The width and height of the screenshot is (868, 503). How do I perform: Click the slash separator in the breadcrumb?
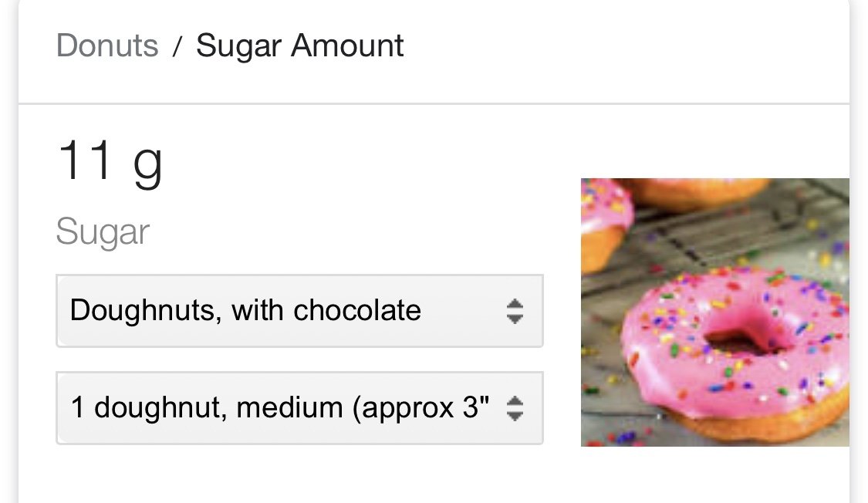pyautogui.click(x=177, y=46)
